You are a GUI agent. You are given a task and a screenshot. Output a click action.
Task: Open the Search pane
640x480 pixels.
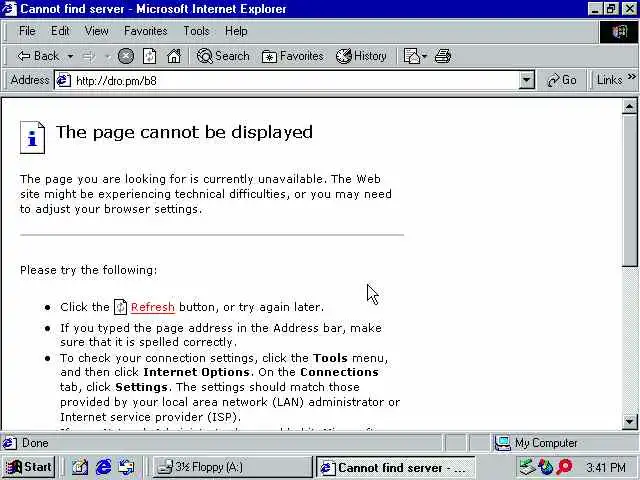click(x=223, y=56)
